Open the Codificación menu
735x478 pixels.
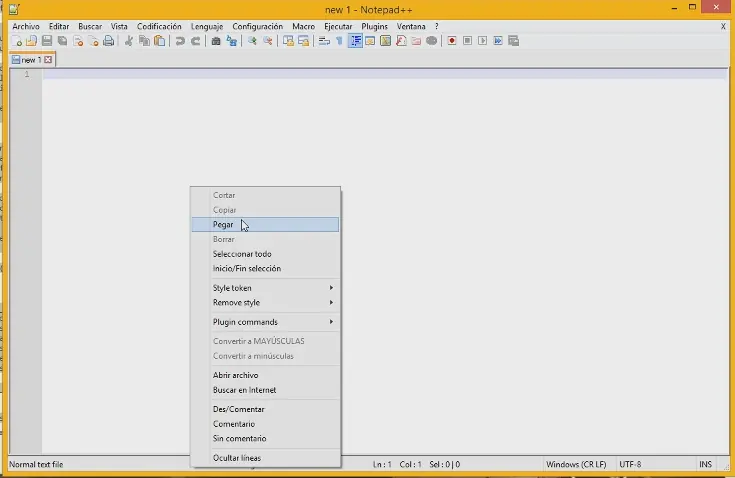click(x=159, y=27)
